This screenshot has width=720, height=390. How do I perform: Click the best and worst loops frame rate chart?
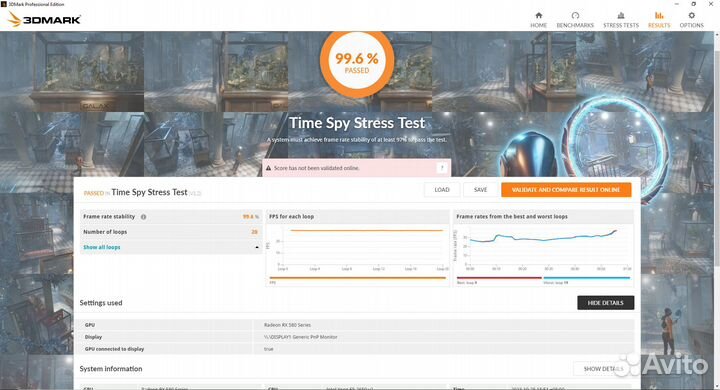(544, 249)
